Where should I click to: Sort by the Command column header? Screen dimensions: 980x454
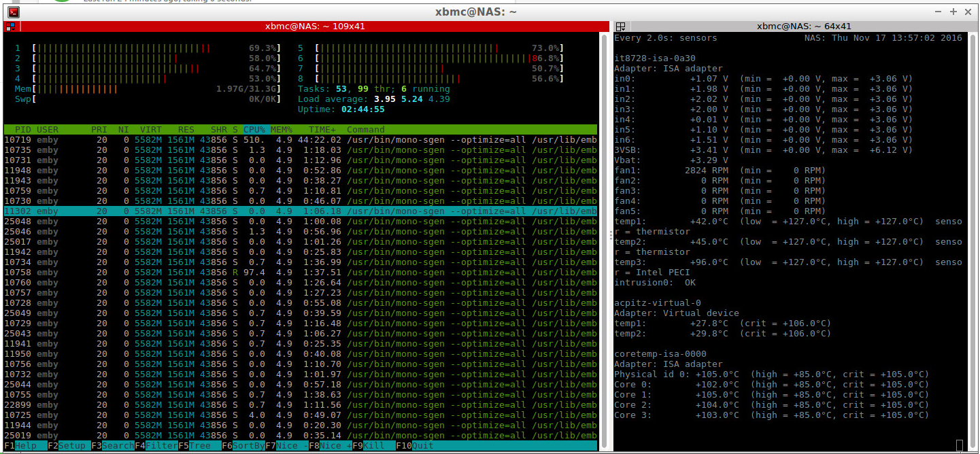pos(366,130)
